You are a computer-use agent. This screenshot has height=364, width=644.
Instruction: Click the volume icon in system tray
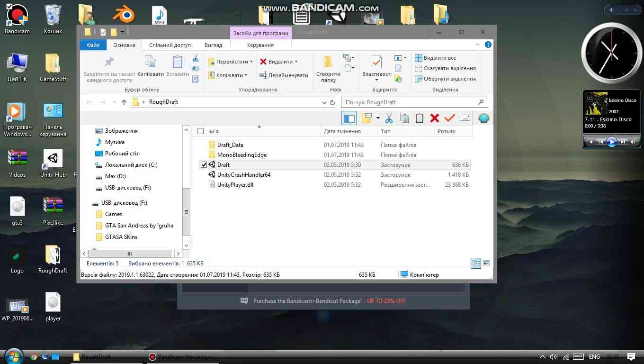(x=554, y=357)
